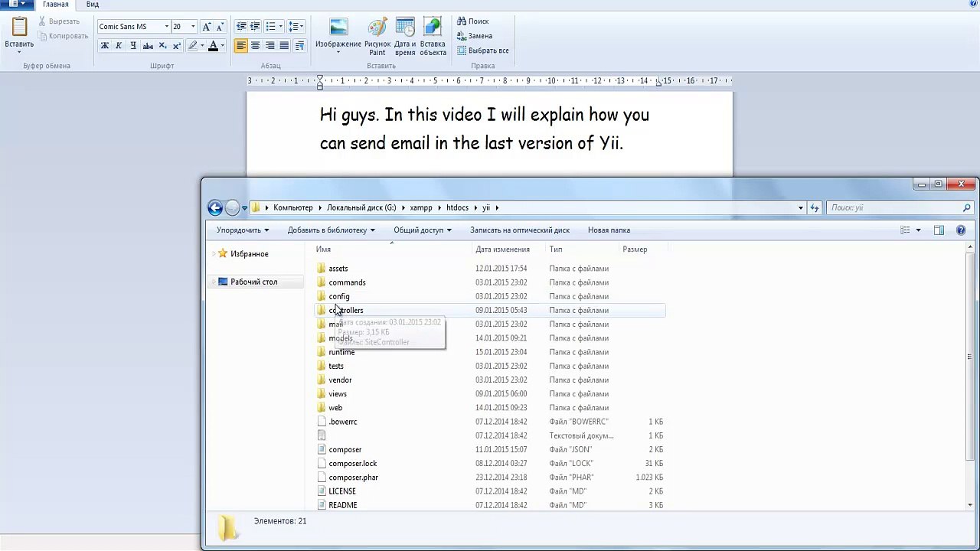Open the recent locations dropdown in Explorer
The width and height of the screenshot is (980, 551).
click(244, 207)
